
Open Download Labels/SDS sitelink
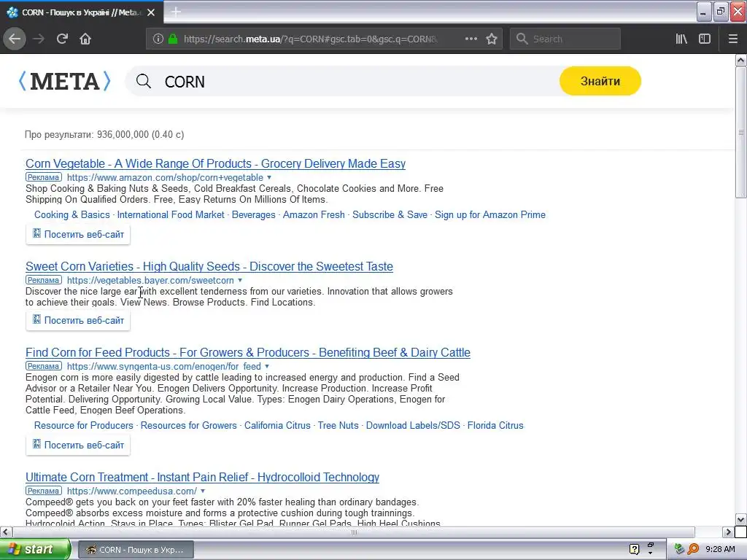pyautogui.click(x=413, y=426)
